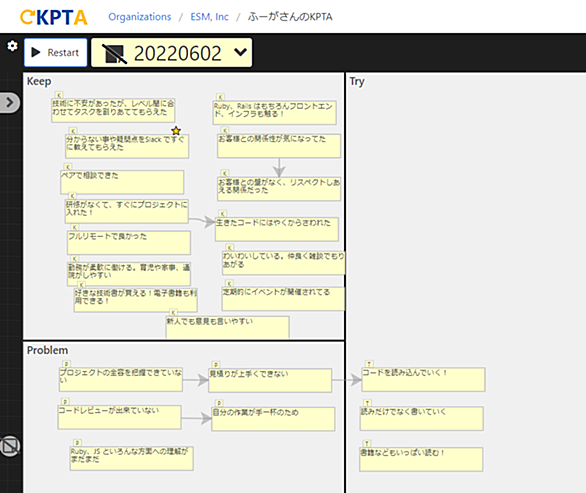This screenshot has height=493, width=586.
Task: Open the 20220602 board dropdown
Action: coord(172,53)
